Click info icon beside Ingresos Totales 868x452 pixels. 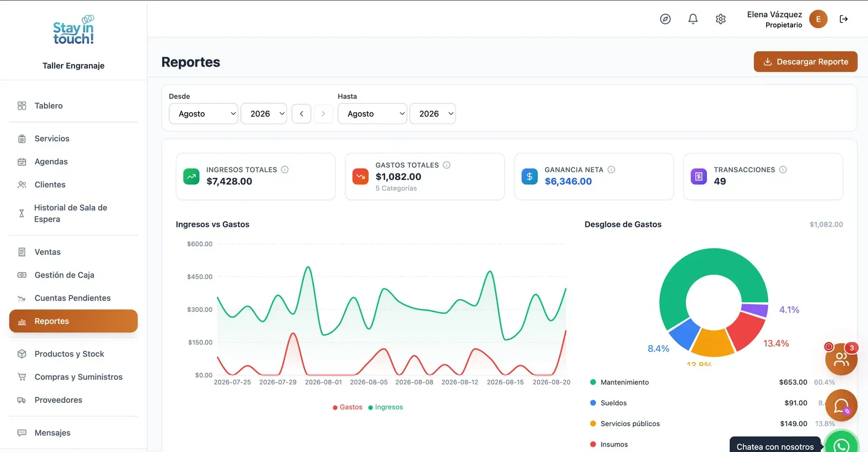click(x=285, y=170)
